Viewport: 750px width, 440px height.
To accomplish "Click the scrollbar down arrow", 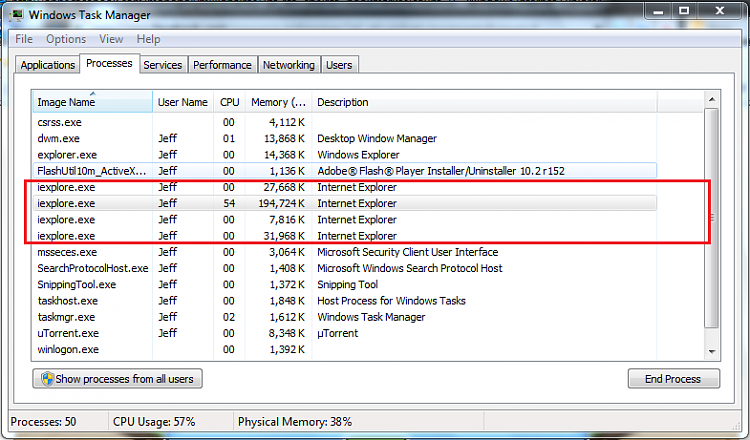I will click(712, 352).
